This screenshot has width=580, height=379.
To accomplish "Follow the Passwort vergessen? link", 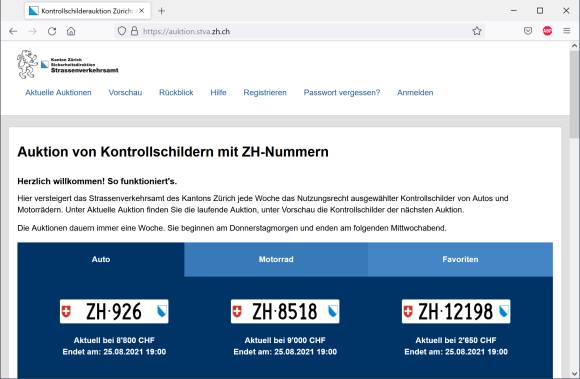I will click(342, 92).
